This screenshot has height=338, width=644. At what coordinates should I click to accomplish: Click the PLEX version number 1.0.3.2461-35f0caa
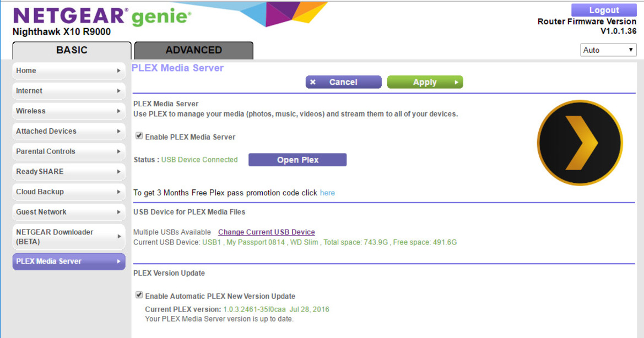(x=254, y=309)
